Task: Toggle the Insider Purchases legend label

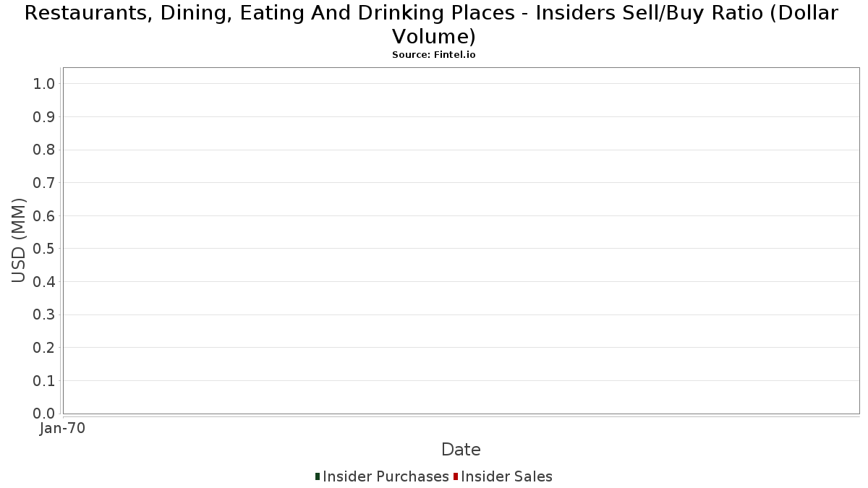Action: pyautogui.click(x=386, y=476)
